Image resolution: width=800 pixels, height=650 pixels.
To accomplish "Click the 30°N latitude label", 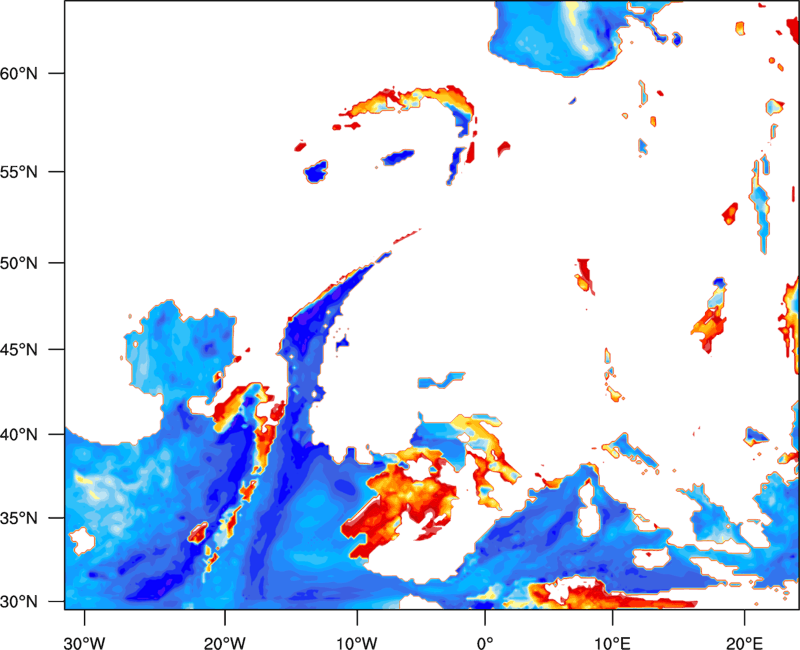I will click(x=19, y=602).
